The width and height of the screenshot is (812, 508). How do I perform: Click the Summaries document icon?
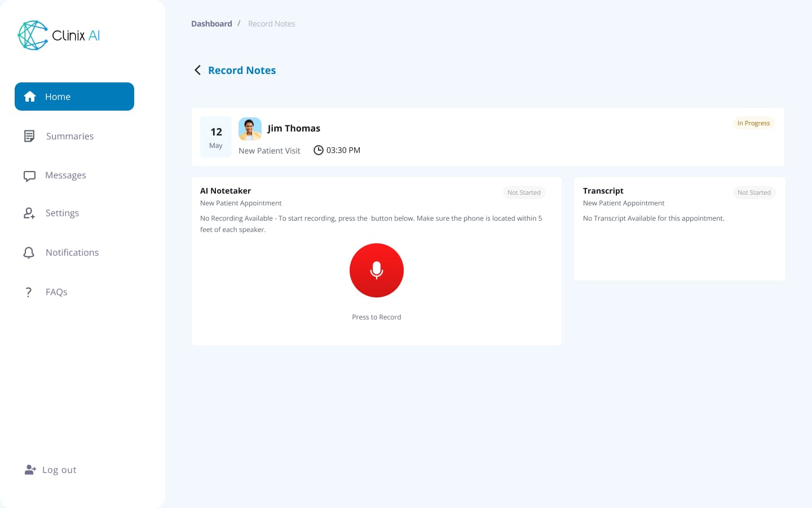click(x=29, y=136)
